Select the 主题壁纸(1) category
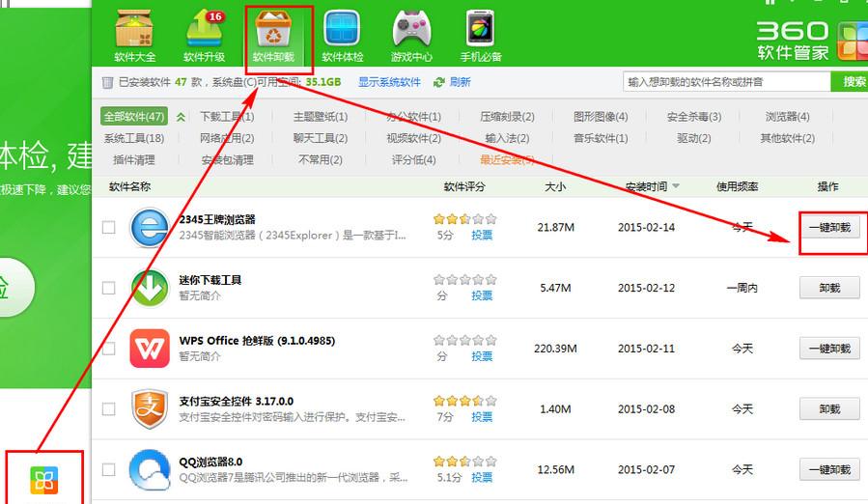The width and height of the screenshot is (868, 504). coord(321,116)
